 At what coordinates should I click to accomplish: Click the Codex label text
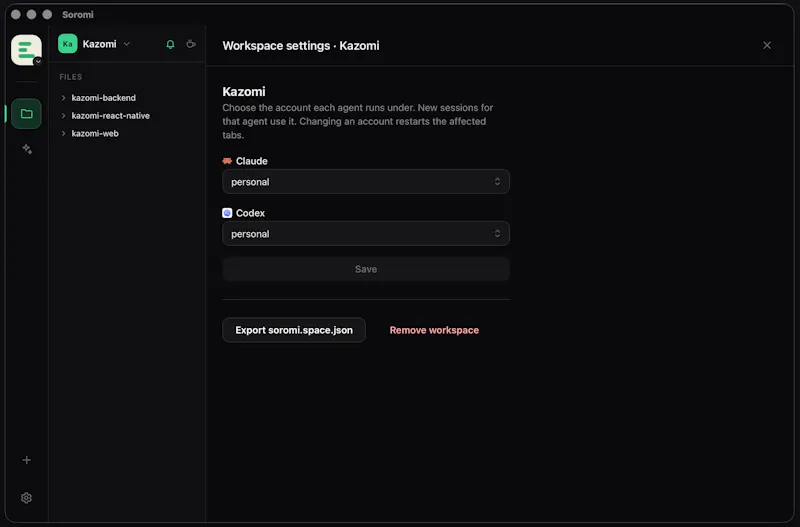[x=250, y=213]
